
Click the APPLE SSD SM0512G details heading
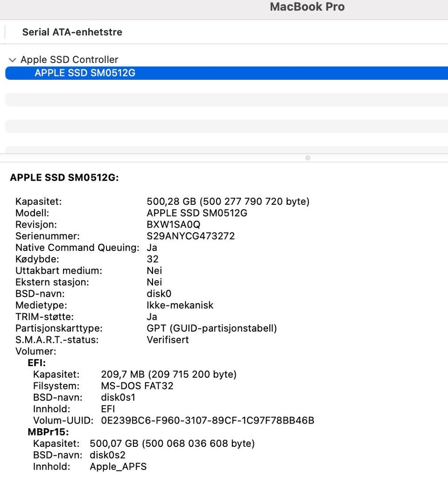pos(64,177)
